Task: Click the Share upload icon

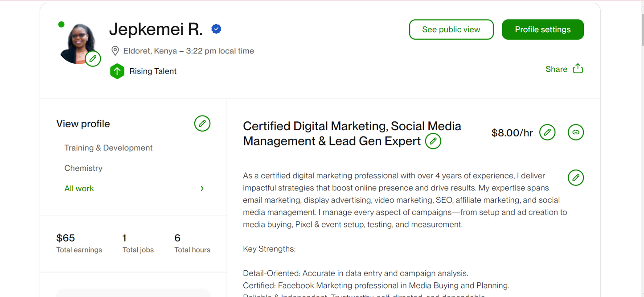Action: (578, 69)
